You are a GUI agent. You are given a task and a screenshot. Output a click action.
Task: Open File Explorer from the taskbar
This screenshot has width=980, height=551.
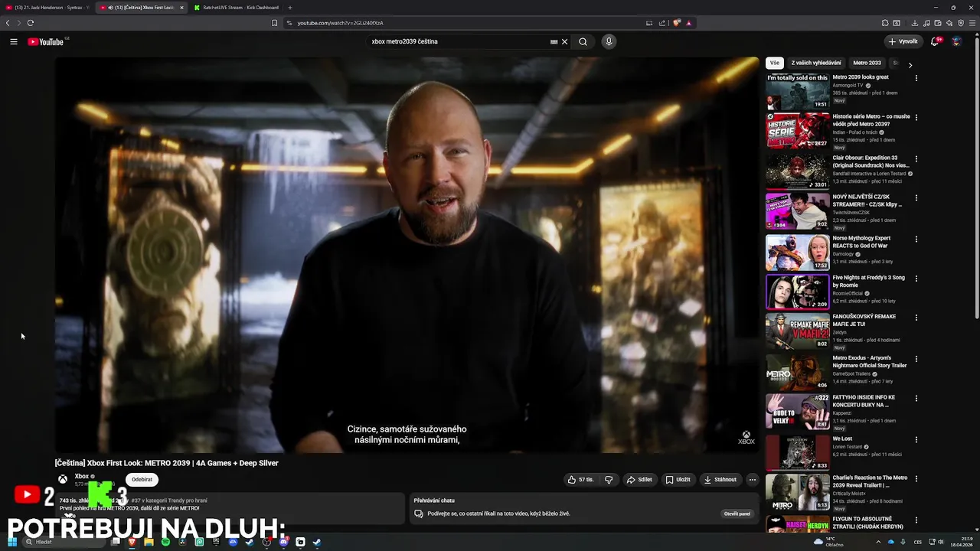[149, 542]
